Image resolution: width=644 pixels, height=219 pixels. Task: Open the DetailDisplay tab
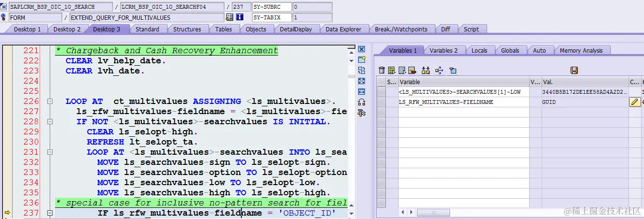295,29
